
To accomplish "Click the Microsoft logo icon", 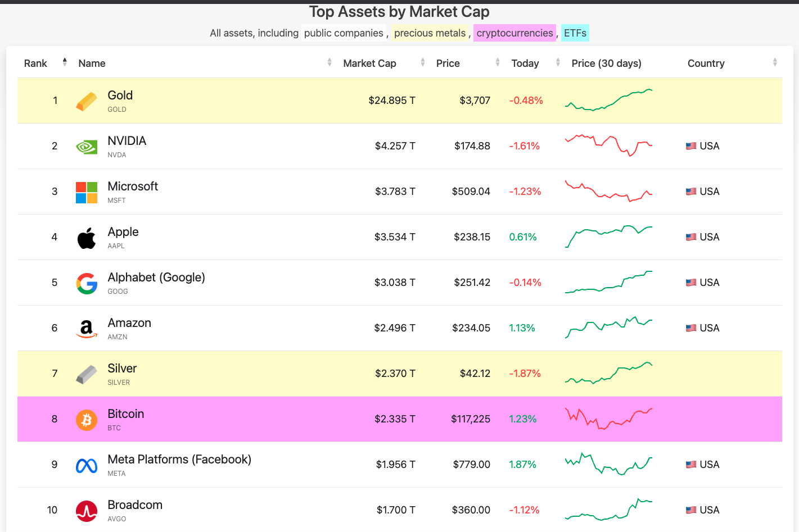I will coord(87,193).
